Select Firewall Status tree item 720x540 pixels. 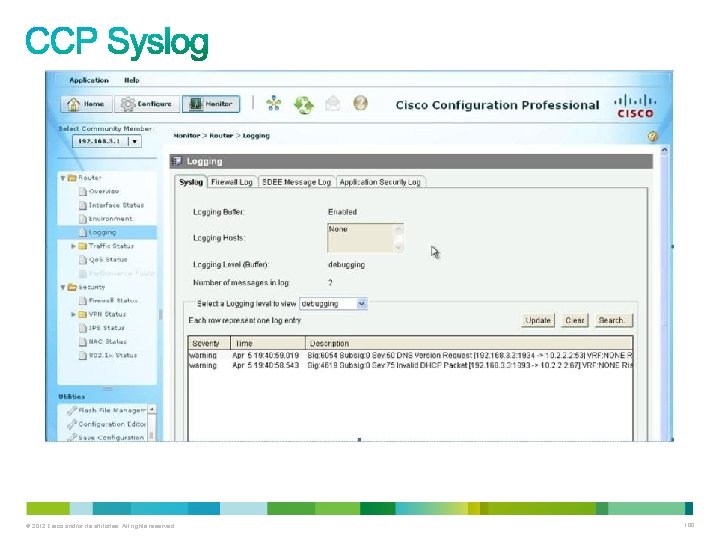[113, 301]
